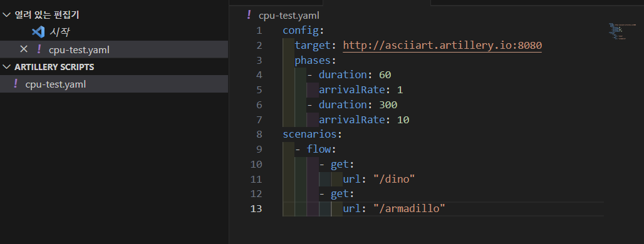Click the "/armadillo" url string

coord(409,209)
